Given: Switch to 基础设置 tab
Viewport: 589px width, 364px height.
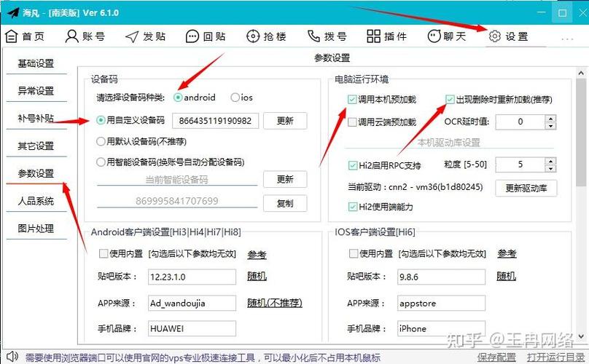Looking at the screenshot, I should click(x=36, y=63).
